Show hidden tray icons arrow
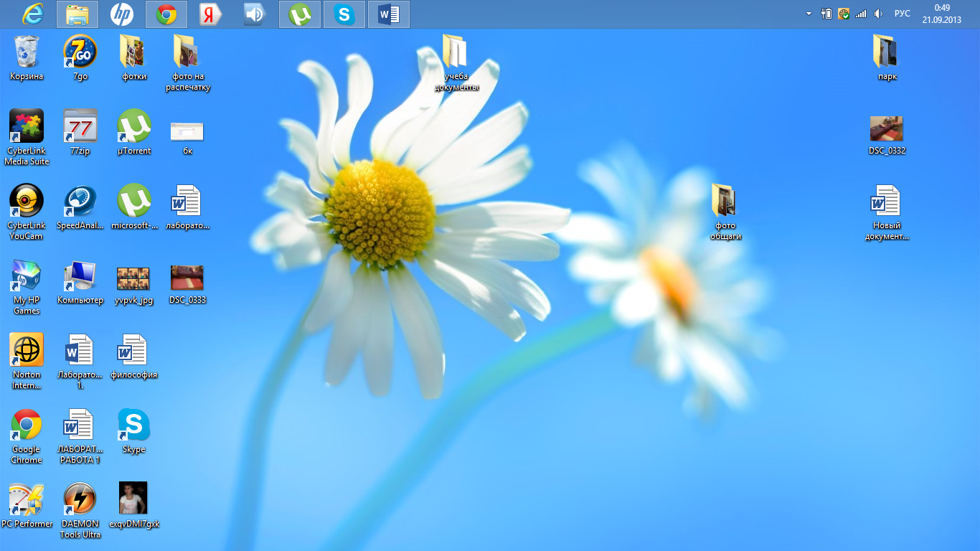 pyautogui.click(x=809, y=14)
